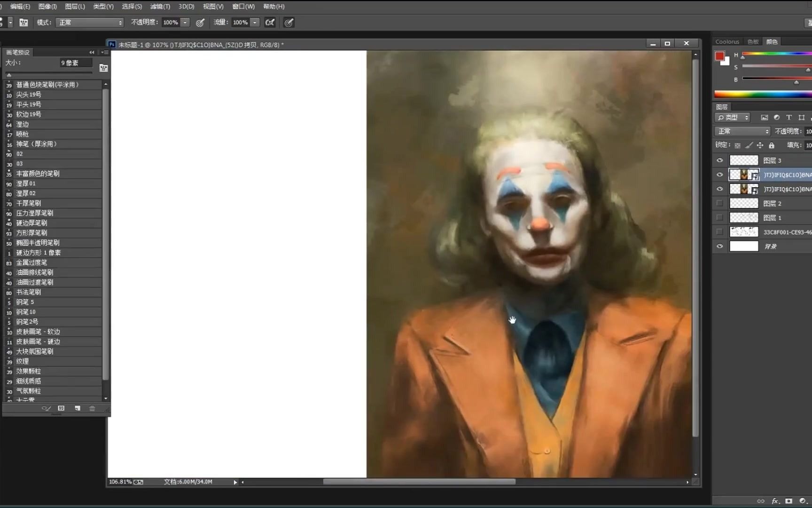Hide the second smart object layer

point(719,189)
